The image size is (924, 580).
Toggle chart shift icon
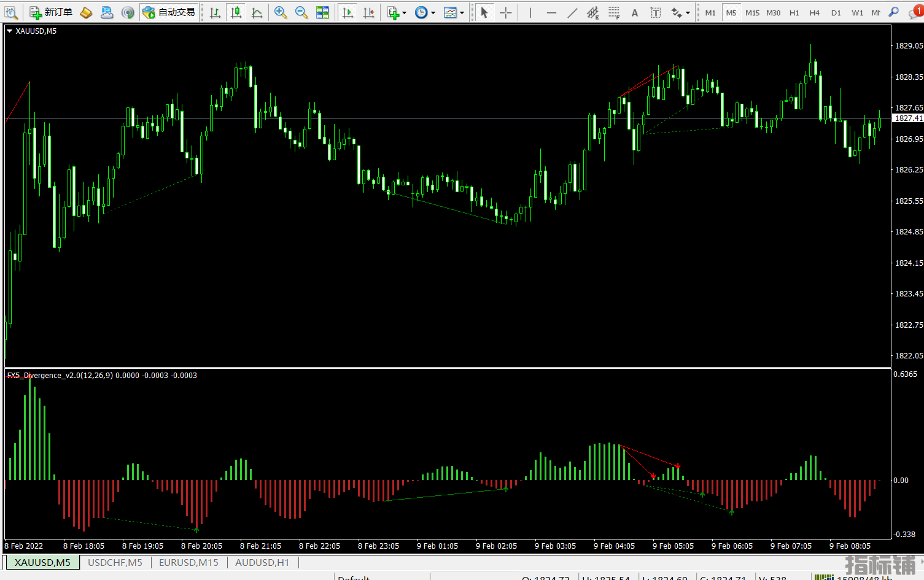[x=368, y=12]
